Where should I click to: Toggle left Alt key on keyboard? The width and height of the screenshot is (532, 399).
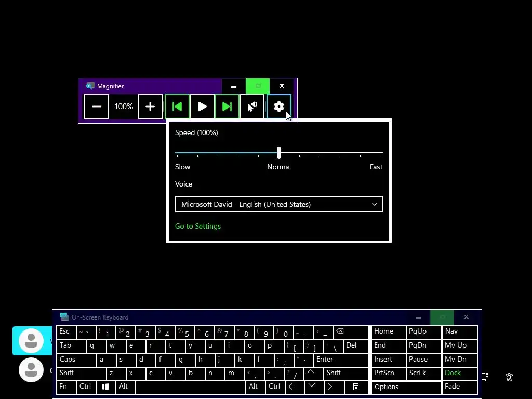coord(126,387)
